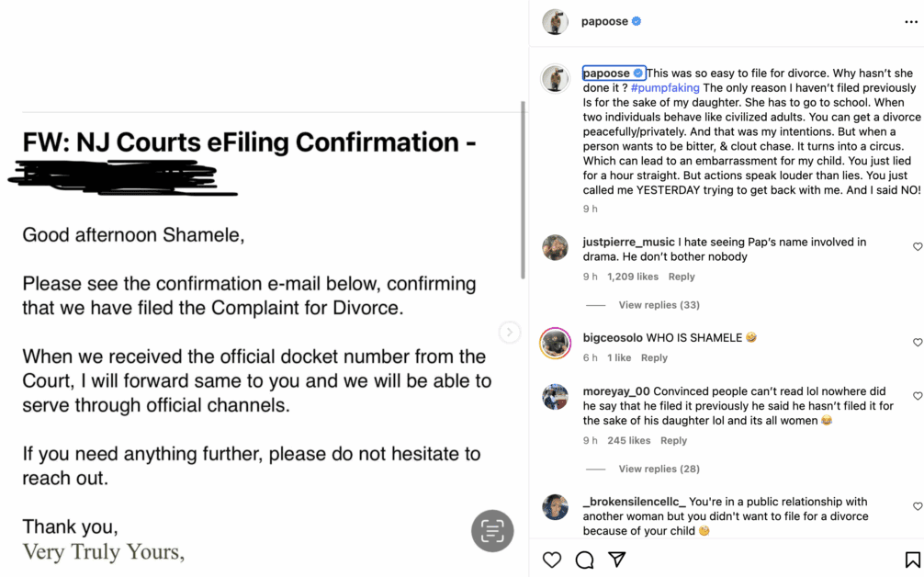Open bigceosolo's profile picture

tap(555, 343)
